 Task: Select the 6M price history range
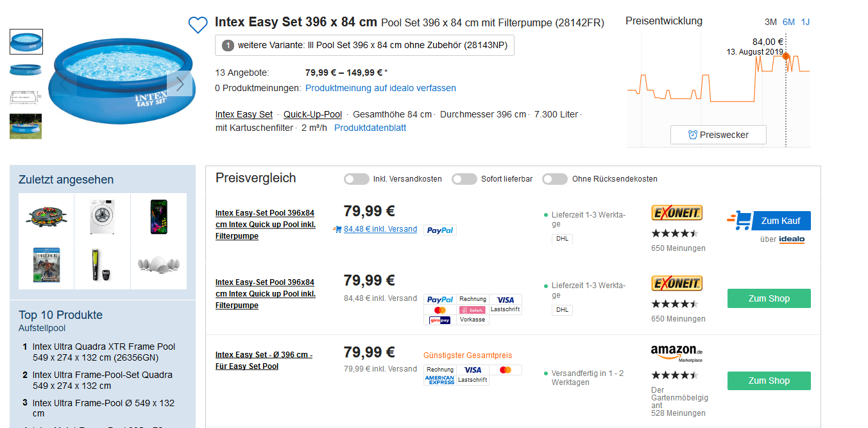click(x=788, y=22)
